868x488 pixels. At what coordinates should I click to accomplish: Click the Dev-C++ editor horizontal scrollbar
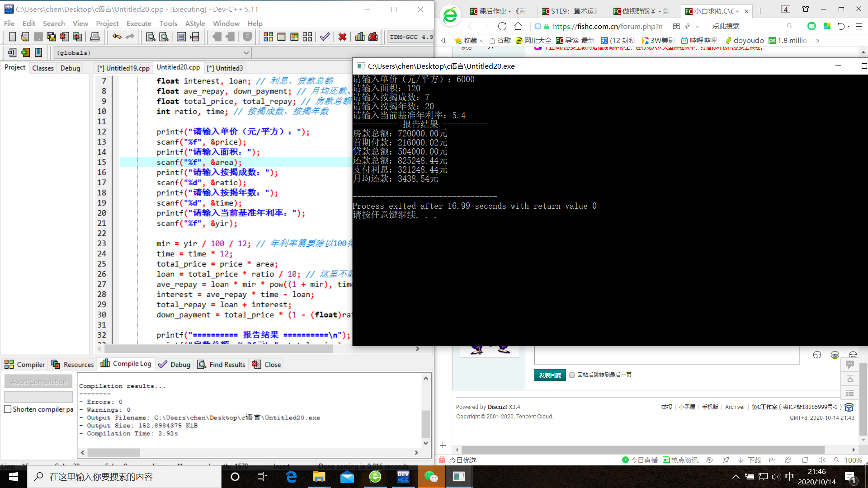(219, 349)
